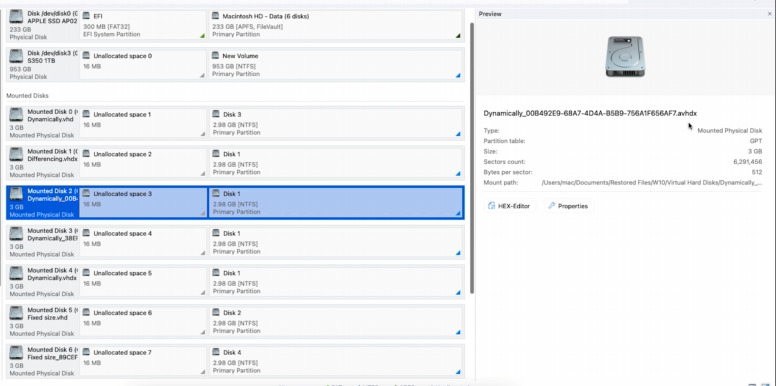Click the avhdx file name in preview

590,113
